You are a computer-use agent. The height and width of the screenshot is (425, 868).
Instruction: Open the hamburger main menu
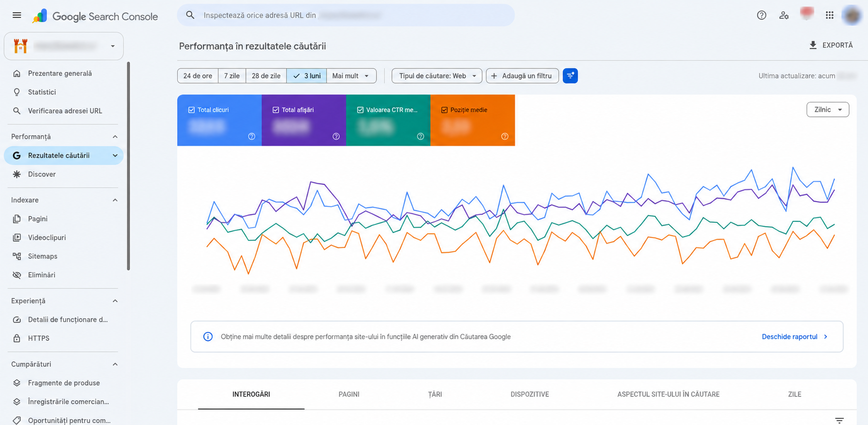[17, 15]
